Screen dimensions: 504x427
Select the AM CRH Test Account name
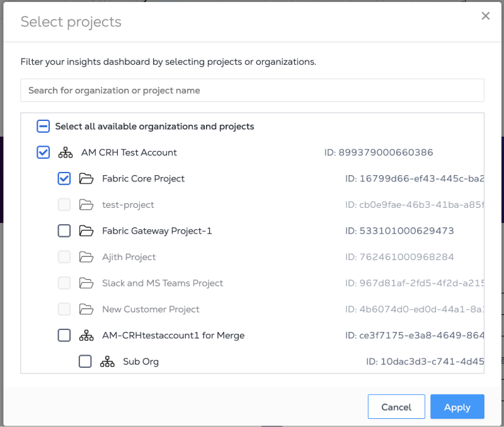(x=129, y=152)
